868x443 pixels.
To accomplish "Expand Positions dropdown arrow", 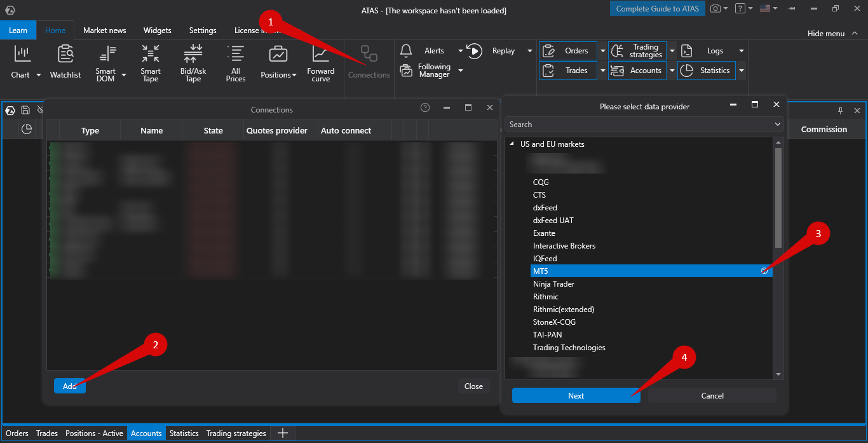I will [x=294, y=75].
